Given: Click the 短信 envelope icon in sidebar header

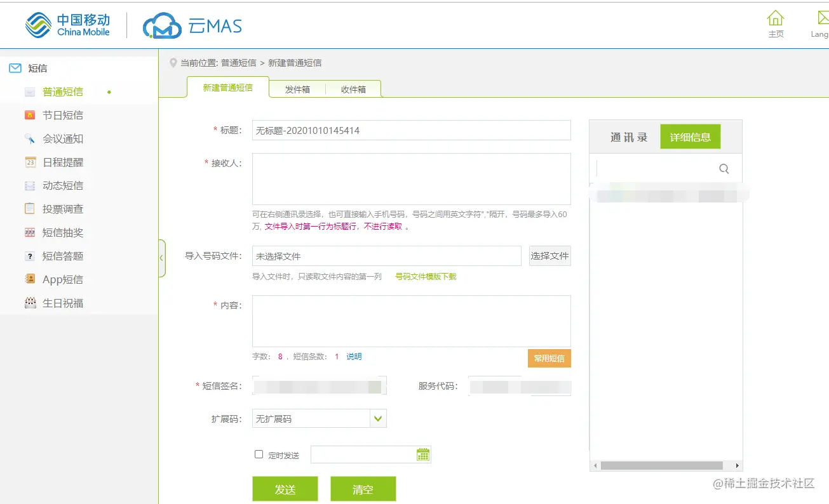Looking at the screenshot, I should (15, 68).
